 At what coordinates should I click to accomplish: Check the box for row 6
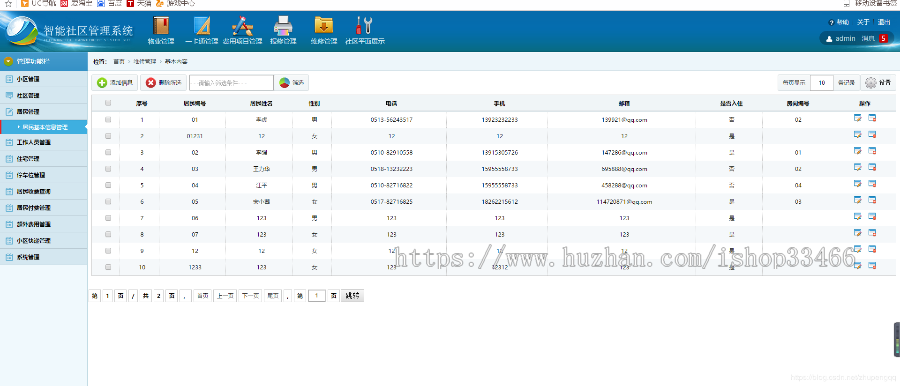108,202
